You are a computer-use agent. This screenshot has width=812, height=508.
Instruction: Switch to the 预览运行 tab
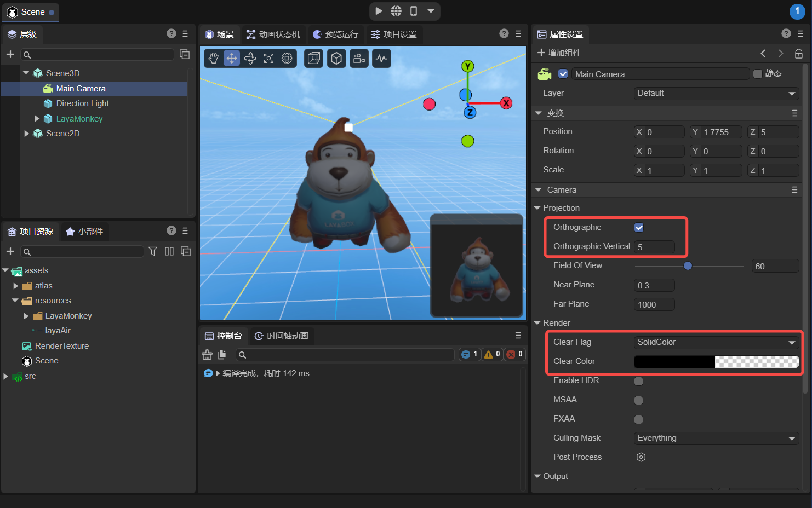pos(335,34)
